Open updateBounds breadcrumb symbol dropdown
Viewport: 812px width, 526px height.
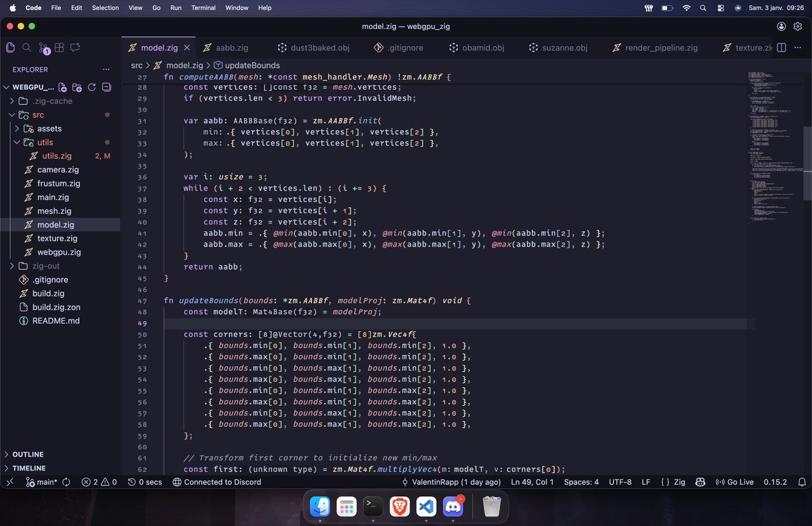click(246, 66)
